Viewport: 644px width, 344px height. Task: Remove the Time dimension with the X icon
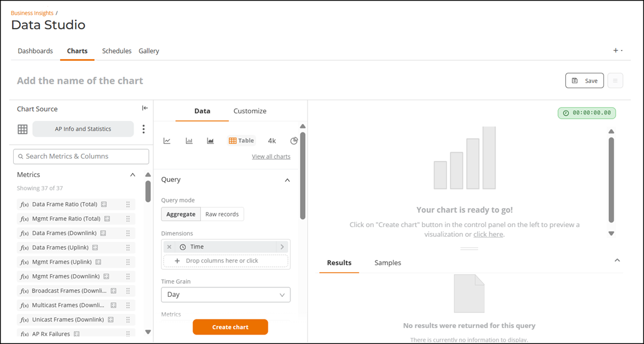tap(169, 247)
